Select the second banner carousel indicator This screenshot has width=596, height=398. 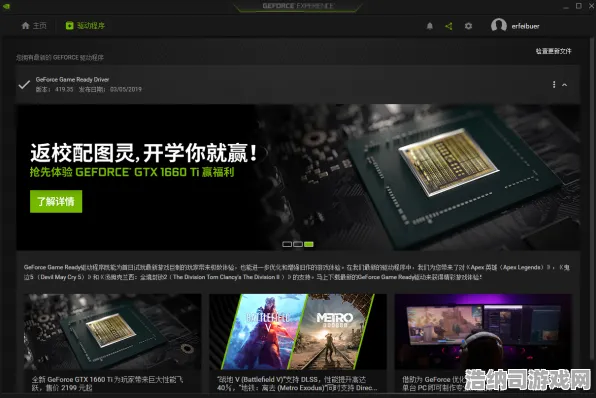pos(298,244)
